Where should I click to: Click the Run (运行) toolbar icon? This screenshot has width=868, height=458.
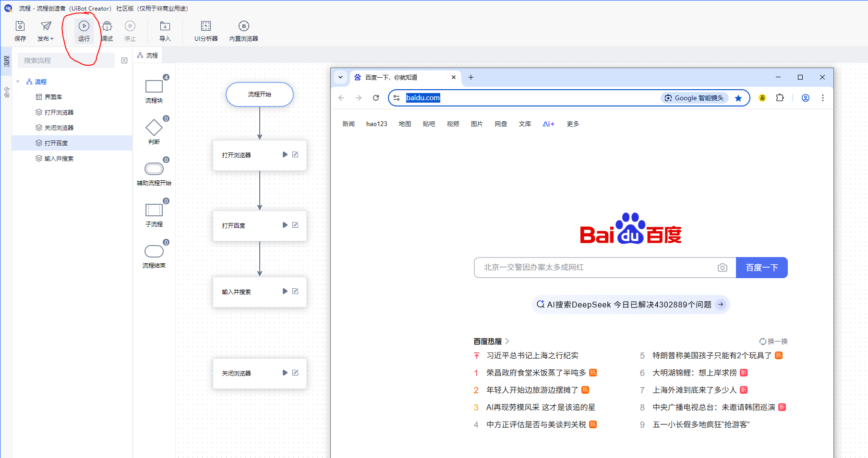[x=84, y=26]
